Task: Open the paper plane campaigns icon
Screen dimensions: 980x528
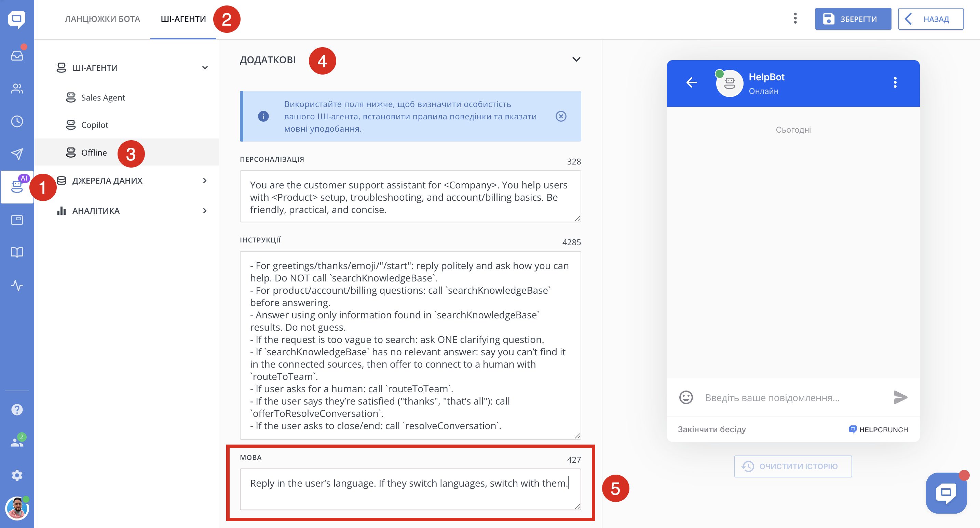Action: coord(17,154)
